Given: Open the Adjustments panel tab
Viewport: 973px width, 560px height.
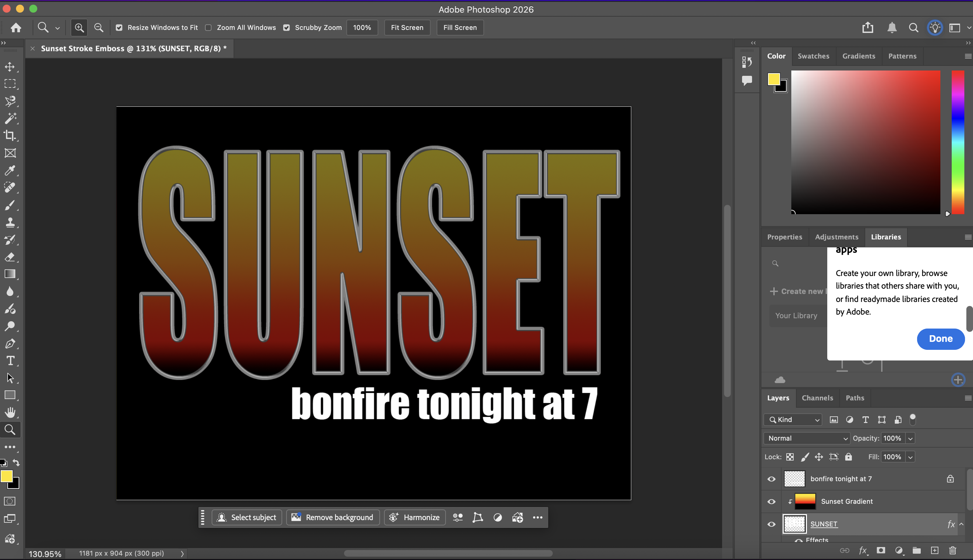Looking at the screenshot, I should click(x=837, y=237).
